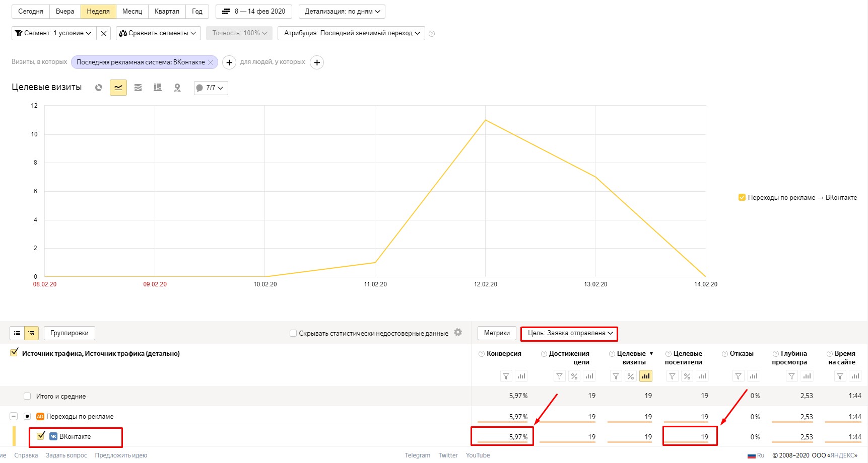Filter by the Глубина просмотра column
The image size is (868, 463).
[x=792, y=376]
